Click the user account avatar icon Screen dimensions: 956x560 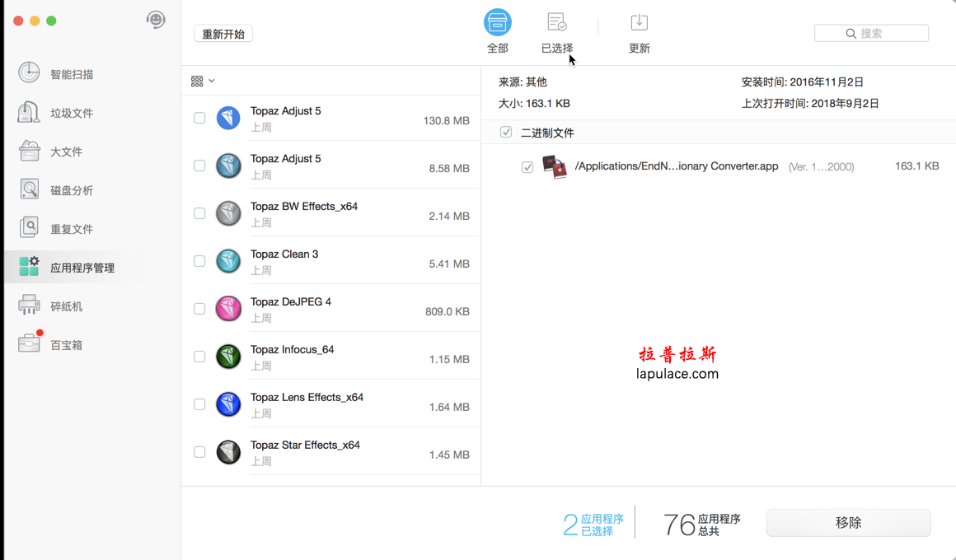[156, 19]
